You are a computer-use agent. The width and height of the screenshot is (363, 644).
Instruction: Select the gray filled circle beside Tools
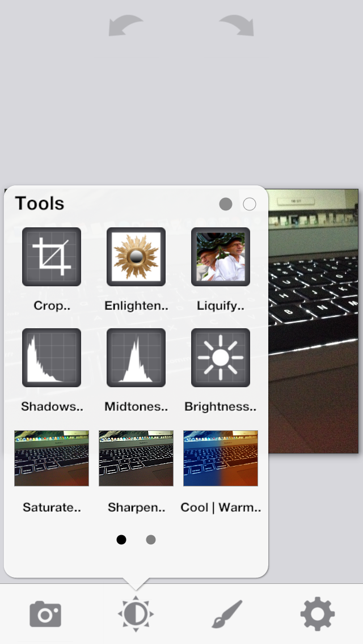[226, 204]
